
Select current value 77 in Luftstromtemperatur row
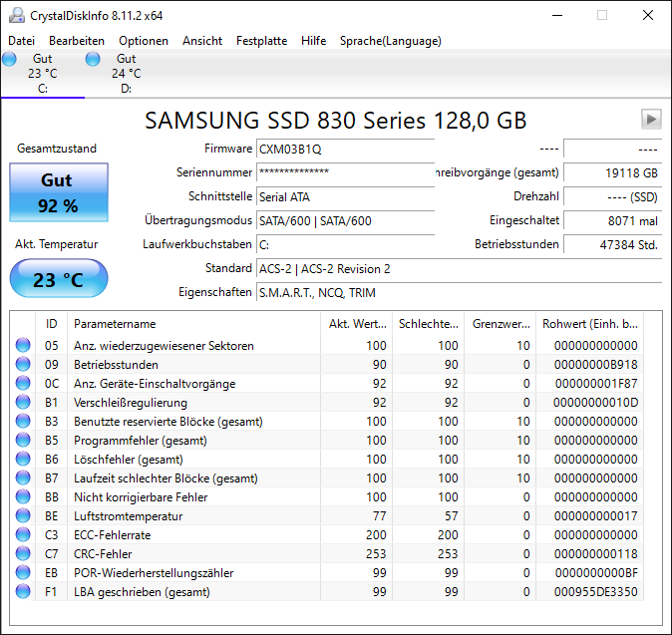click(379, 516)
